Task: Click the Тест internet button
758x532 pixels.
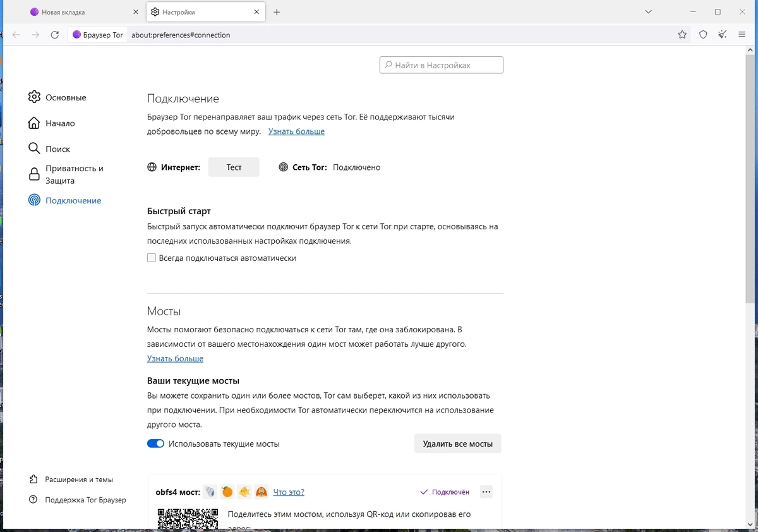Action: click(x=234, y=167)
